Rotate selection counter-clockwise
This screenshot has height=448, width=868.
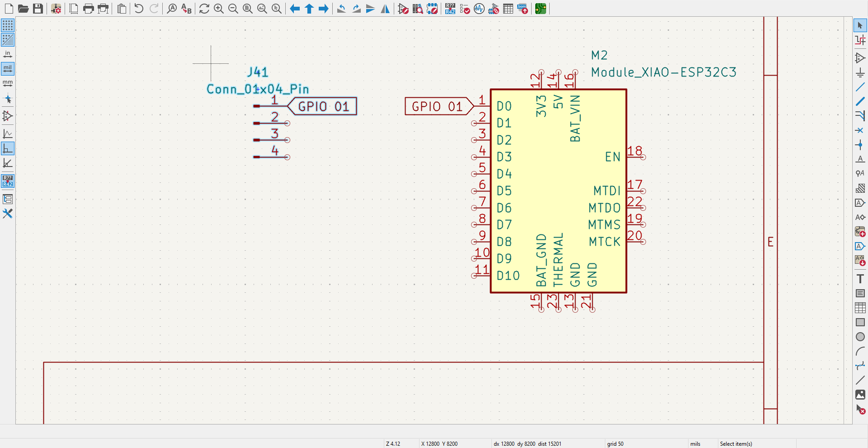coord(342,9)
